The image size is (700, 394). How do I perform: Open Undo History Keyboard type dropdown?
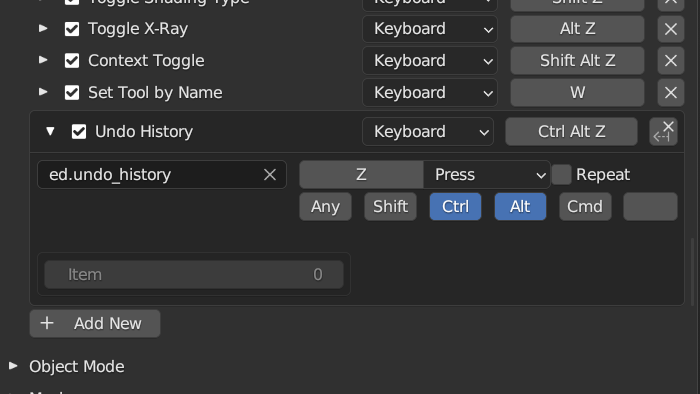[428, 132]
